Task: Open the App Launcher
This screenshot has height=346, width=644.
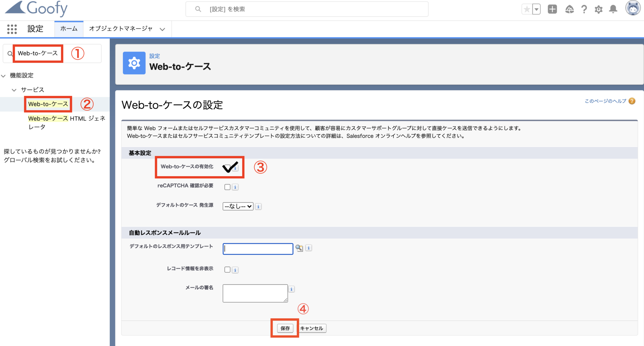Action: [12, 29]
